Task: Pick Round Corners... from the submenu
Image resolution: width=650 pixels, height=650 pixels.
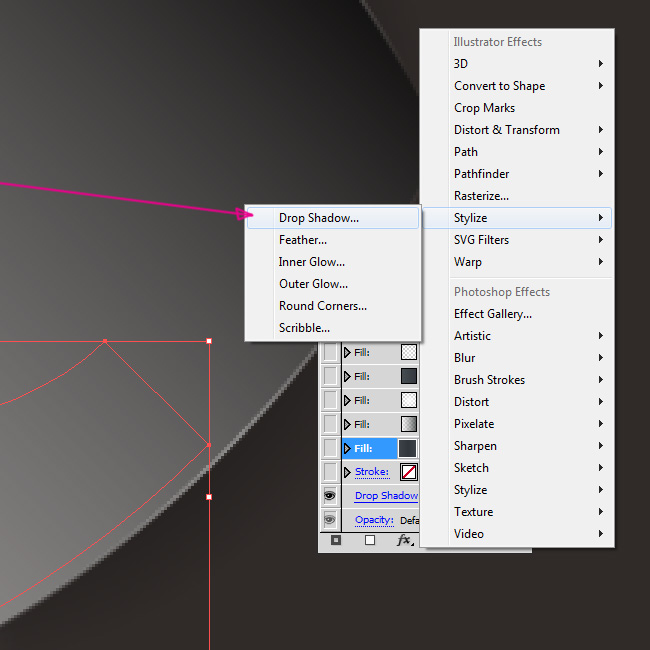Action: point(322,306)
